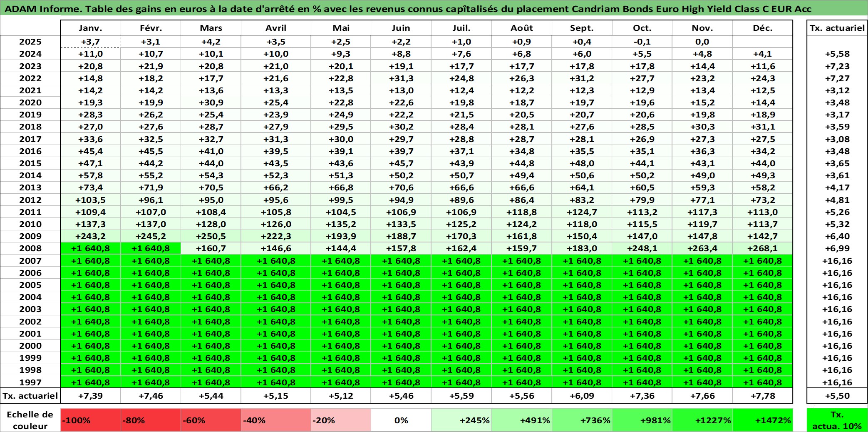Select the +103,5 cell in the 2012 row

click(x=90, y=200)
